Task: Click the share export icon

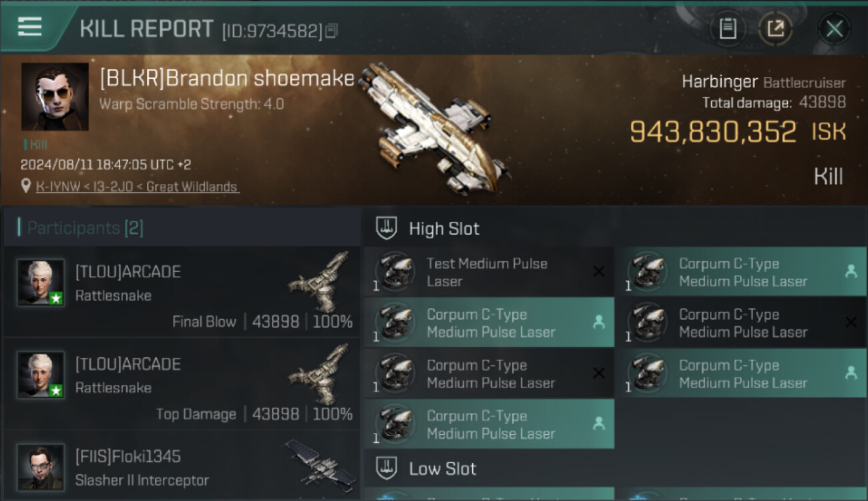Action: (775, 29)
